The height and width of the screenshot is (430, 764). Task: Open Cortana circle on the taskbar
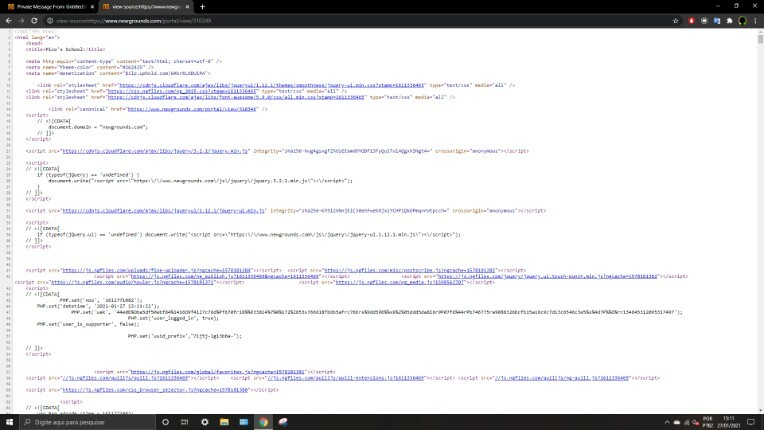coord(165,422)
